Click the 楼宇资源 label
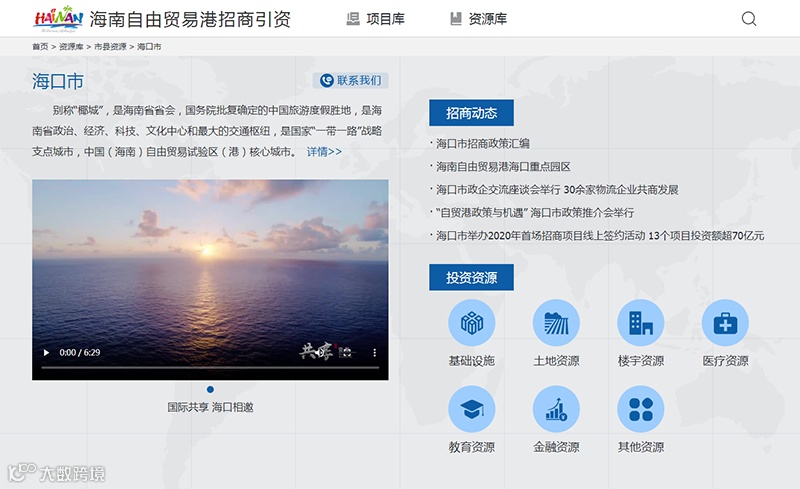This screenshot has width=800, height=489. click(641, 361)
